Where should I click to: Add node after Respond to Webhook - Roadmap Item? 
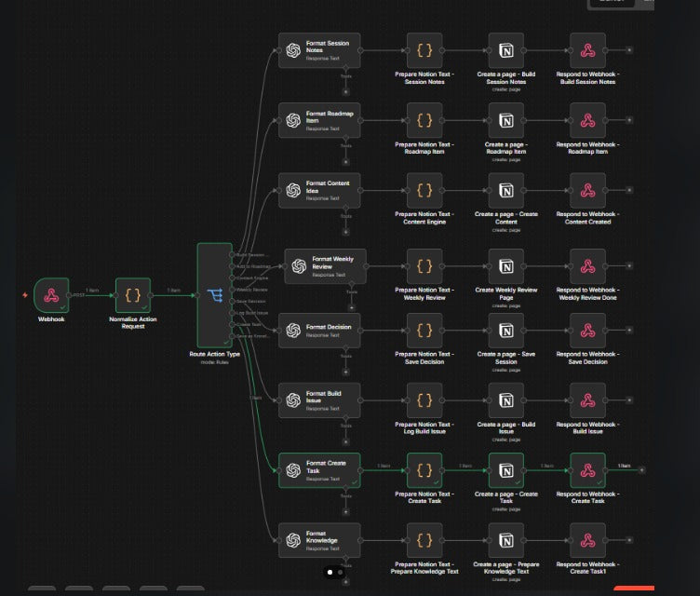click(x=629, y=120)
